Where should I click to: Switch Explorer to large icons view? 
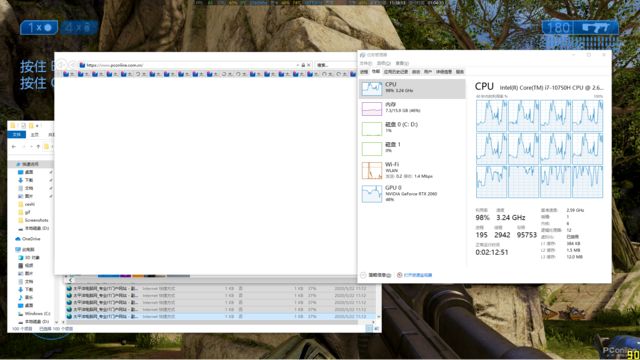[376, 329]
